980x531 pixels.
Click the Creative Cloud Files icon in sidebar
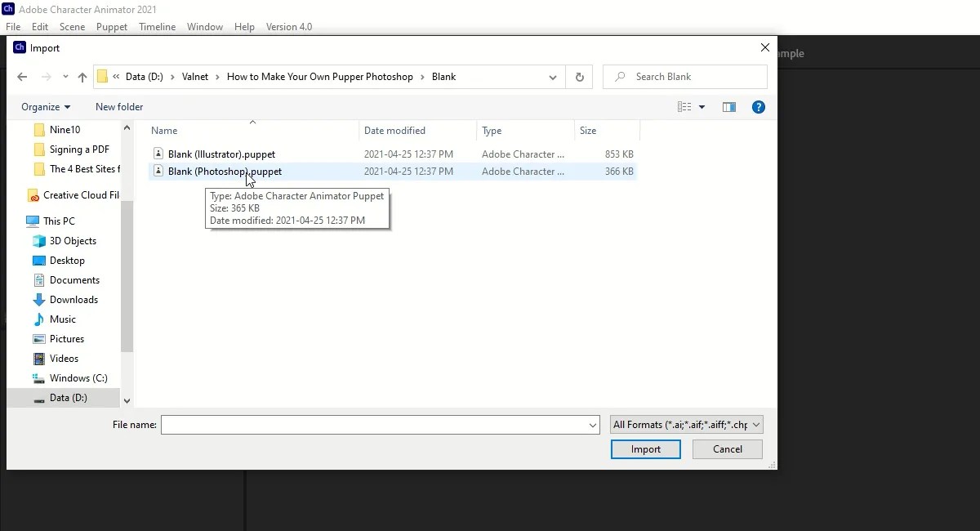pyautogui.click(x=33, y=195)
